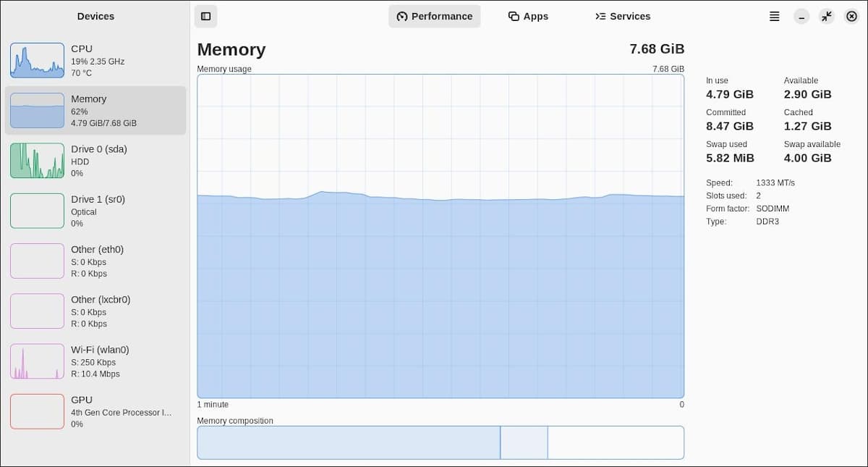Click the GPU graph thumbnail icon
This screenshot has width=868, height=467.
pyautogui.click(x=37, y=411)
